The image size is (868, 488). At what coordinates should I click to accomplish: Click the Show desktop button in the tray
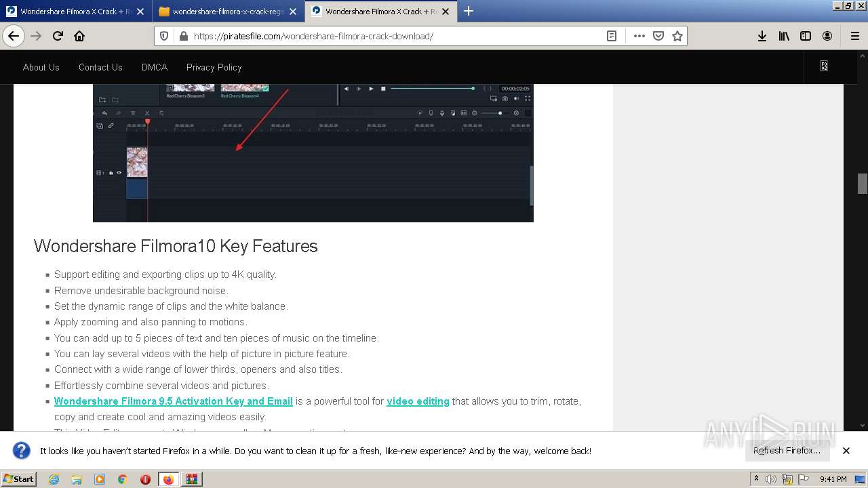[x=861, y=479]
